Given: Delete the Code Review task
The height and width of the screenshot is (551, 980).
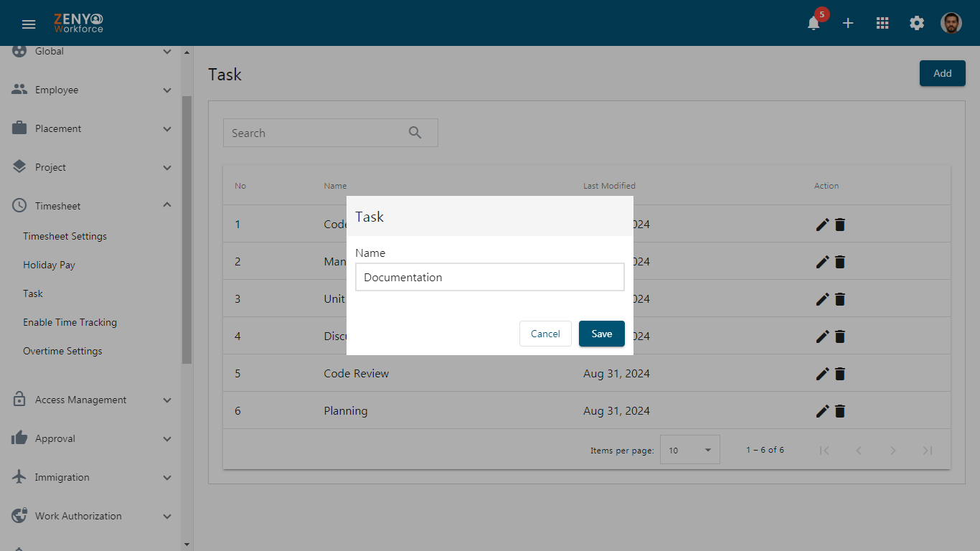Looking at the screenshot, I should 840,374.
